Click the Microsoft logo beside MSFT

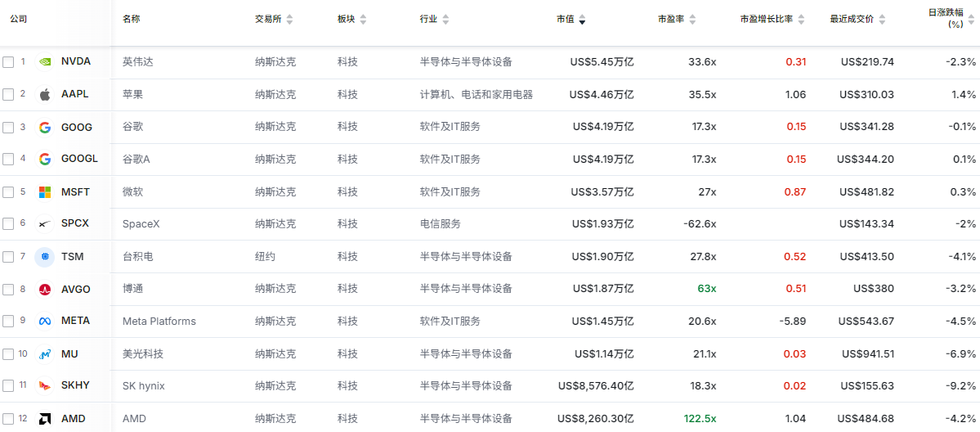click(45, 191)
